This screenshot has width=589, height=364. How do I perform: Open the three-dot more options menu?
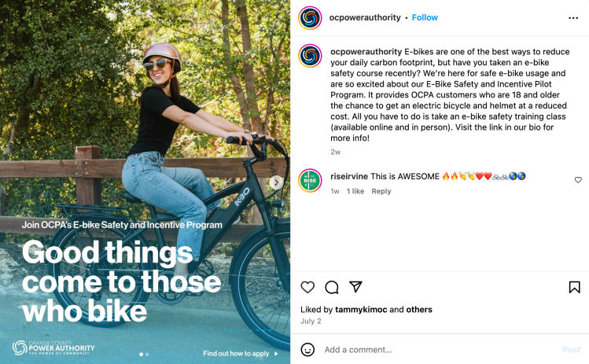click(572, 17)
